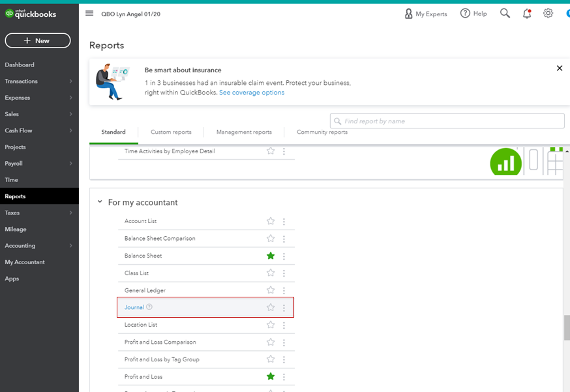Favorite the Class List report

(x=271, y=273)
